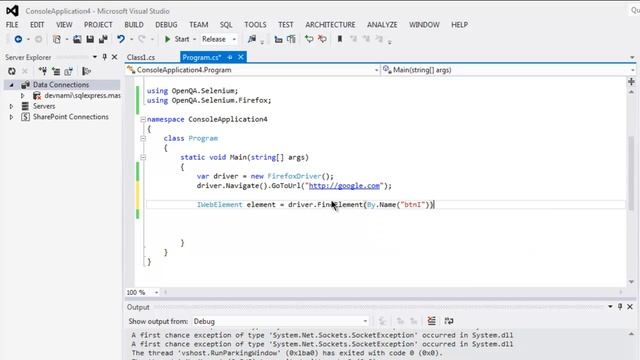This screenshot has width=640, height=360.
Task: Undo the last edit using the toolbar
Action: tap(121, 39)
